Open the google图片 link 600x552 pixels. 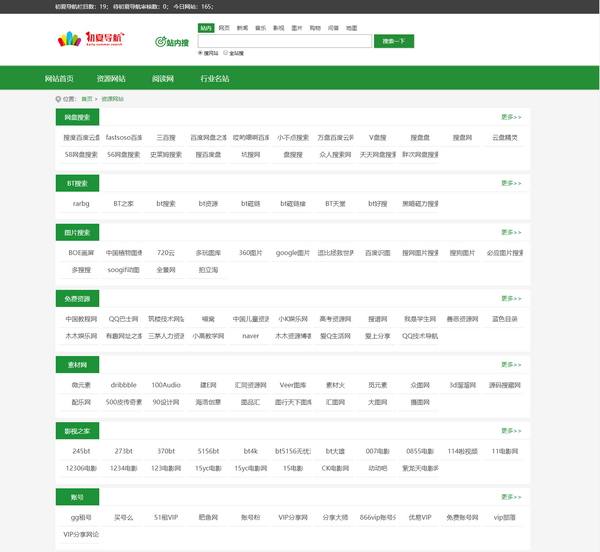click(x=293, y=253)
